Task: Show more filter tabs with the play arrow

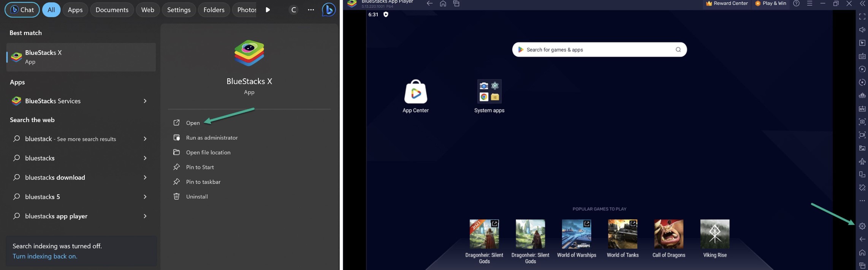Action: [268, 10]
